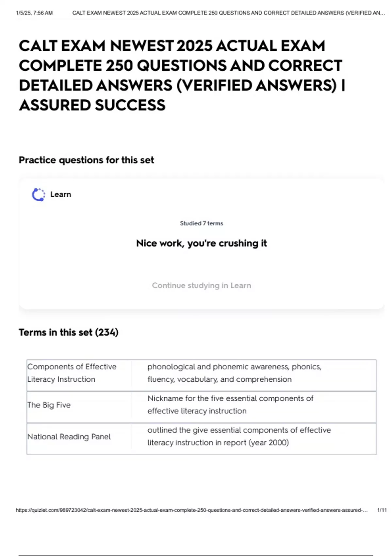Click the horizontal divider line at the page bottom
This screenshot has width=392, height=556.
tap(196, 555)
